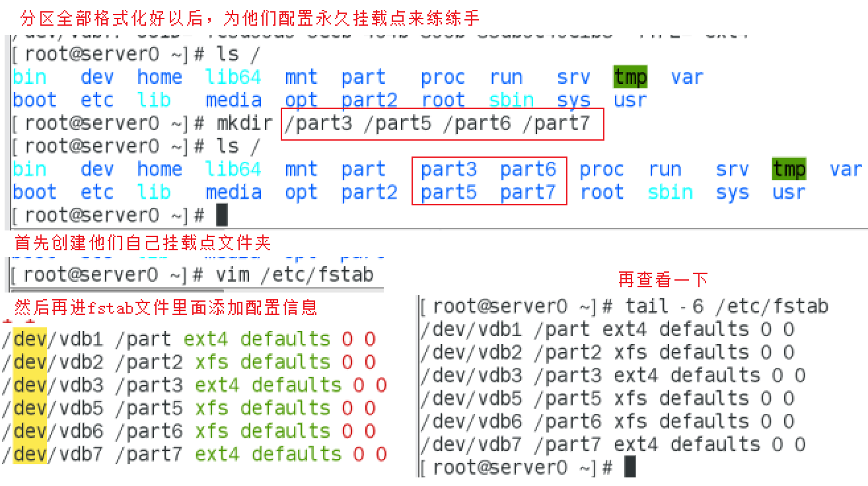Image resolution: width=868 pixels, height=486 pixels.
Task: Click green defaults on the vim /dev/vdb3 line
Action: pyautogui.click(x=297, y=385)
